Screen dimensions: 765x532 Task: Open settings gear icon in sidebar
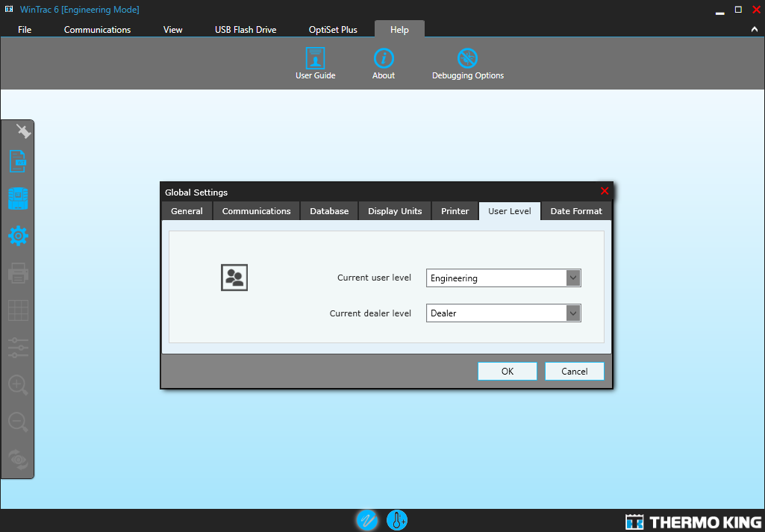point(18,237)
